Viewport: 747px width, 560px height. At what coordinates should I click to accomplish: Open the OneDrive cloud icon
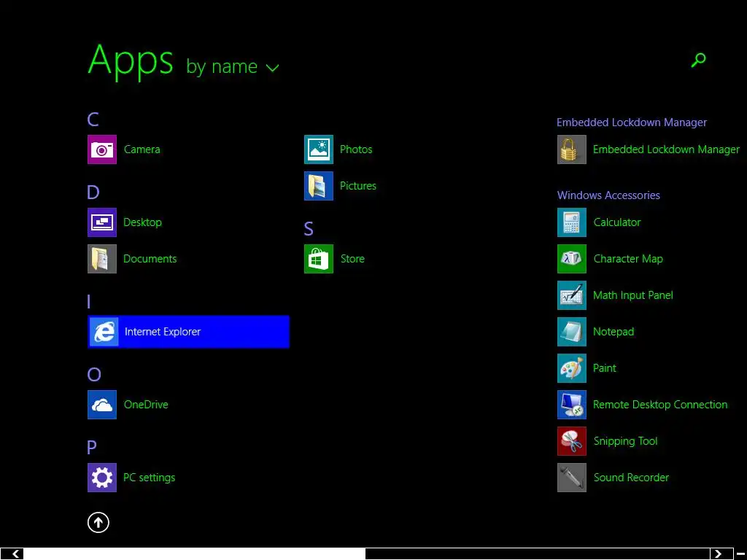[102, 405]
